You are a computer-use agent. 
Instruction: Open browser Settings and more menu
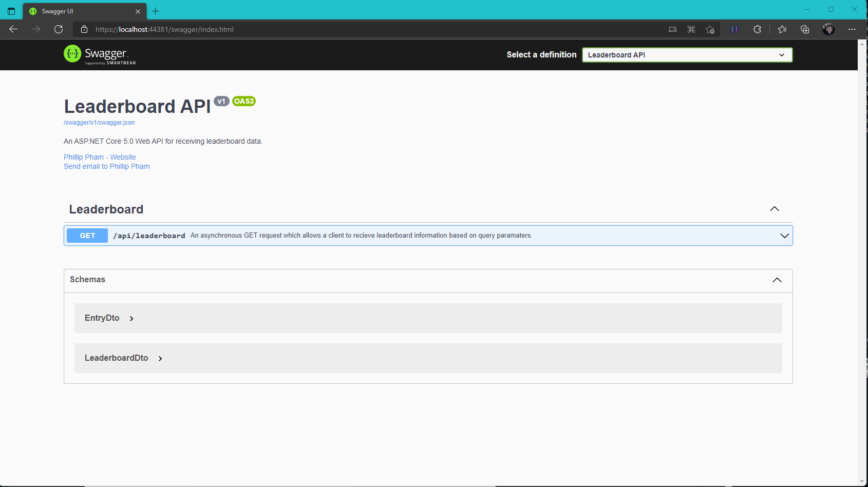coord(852,29)
